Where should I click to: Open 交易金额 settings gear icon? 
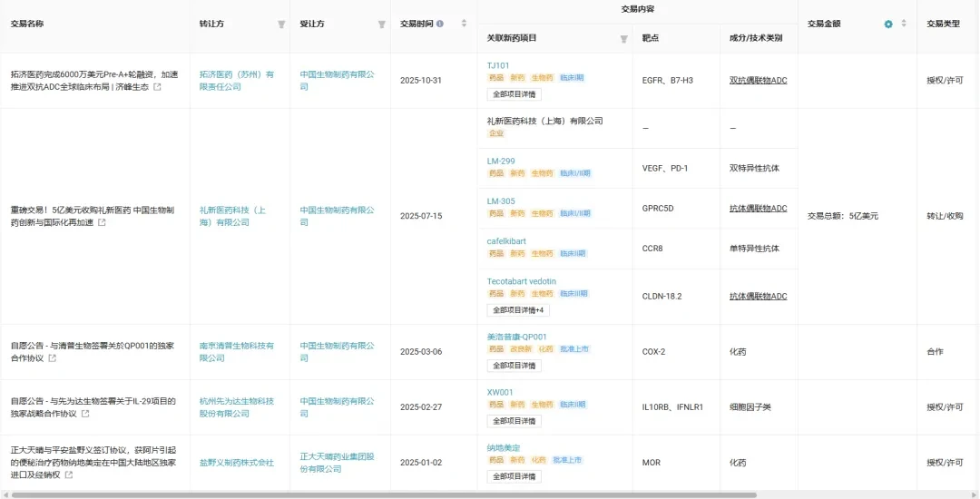coord(888,24)
